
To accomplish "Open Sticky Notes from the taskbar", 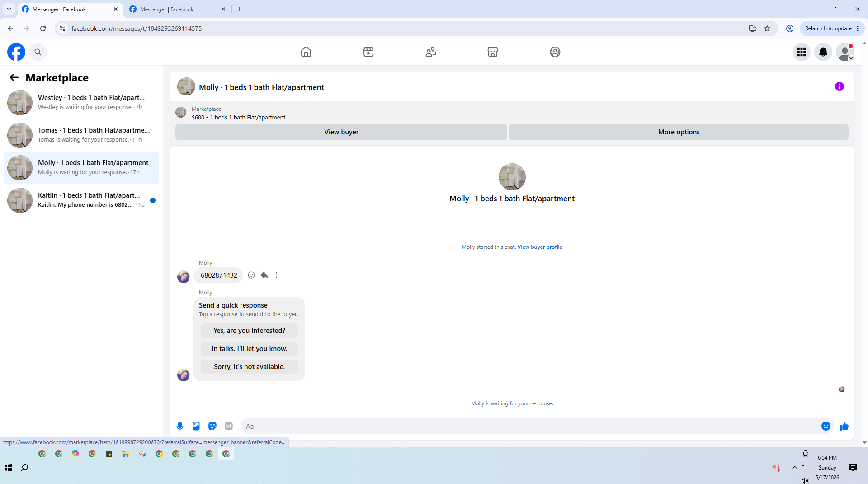I will click(109, 454).
